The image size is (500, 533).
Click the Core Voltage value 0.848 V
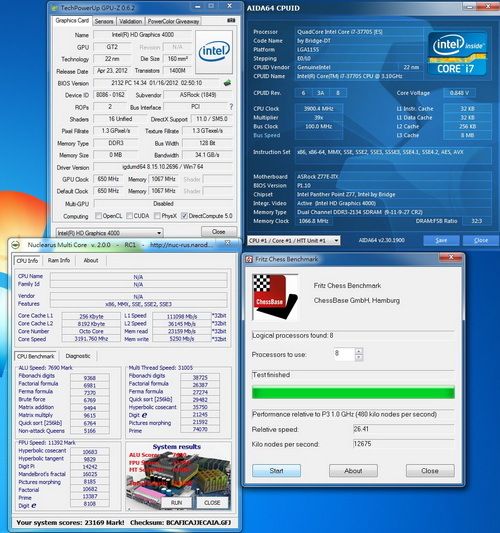click(x=459, y=93)
